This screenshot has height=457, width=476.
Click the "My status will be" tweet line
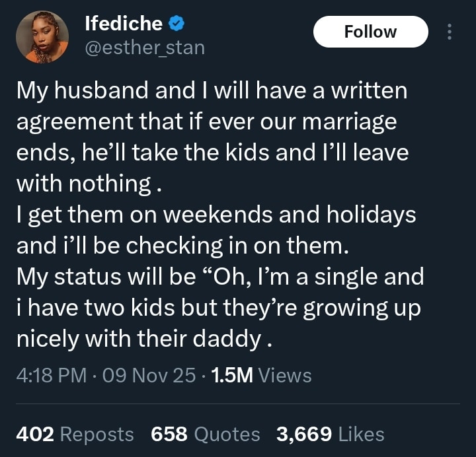(x=219, y=277)
